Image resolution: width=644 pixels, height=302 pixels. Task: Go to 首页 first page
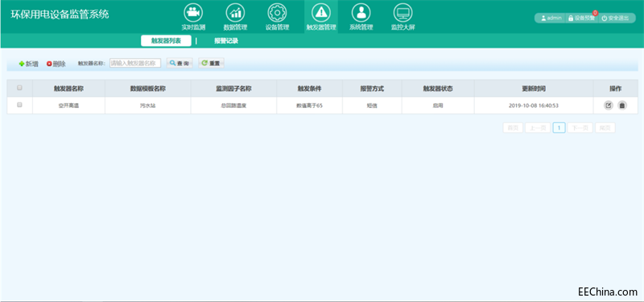pyautogui.click(x=513, y=128)
